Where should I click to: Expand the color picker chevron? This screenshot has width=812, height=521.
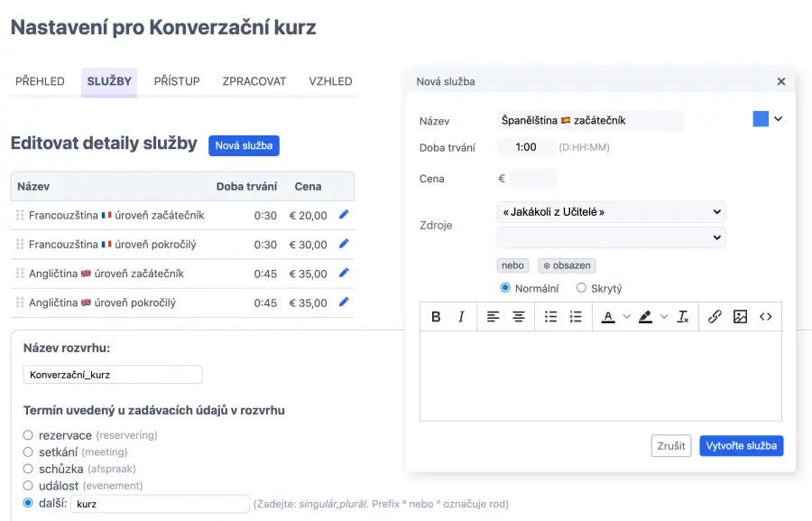779,119
